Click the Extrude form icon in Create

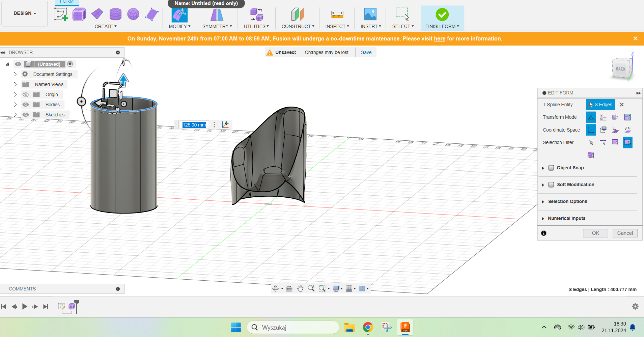pos(152,15)
